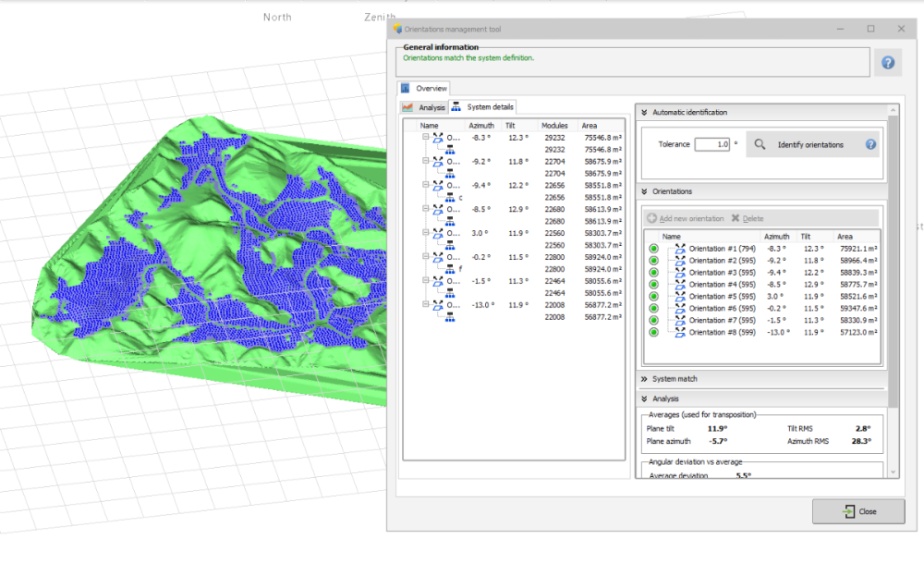
Task: Click the right panel's vertical scrollbar down arrow
Action: point(894,472)
